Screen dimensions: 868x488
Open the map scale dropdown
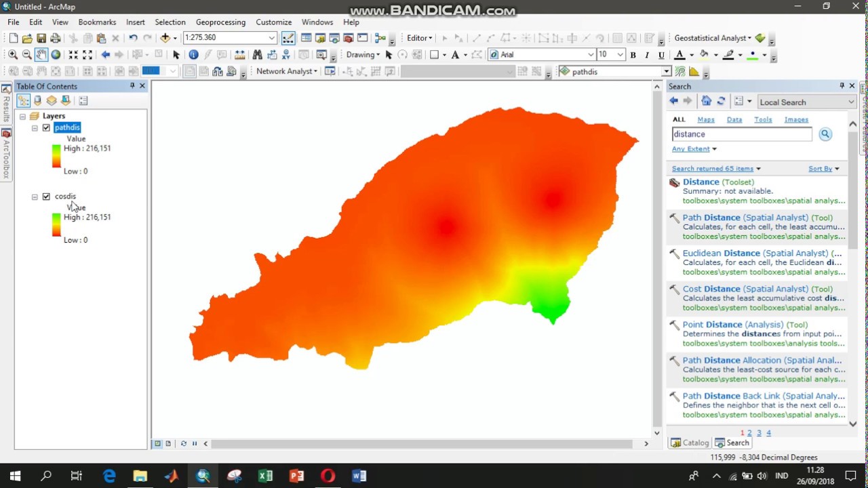coord(271,38)
